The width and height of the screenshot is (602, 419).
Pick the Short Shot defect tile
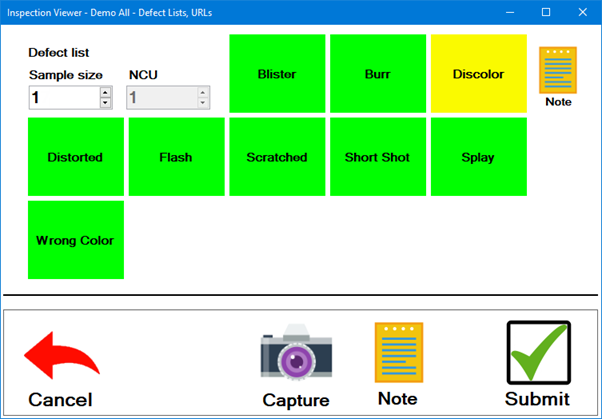pyautogui.click(x=377, y=157)
